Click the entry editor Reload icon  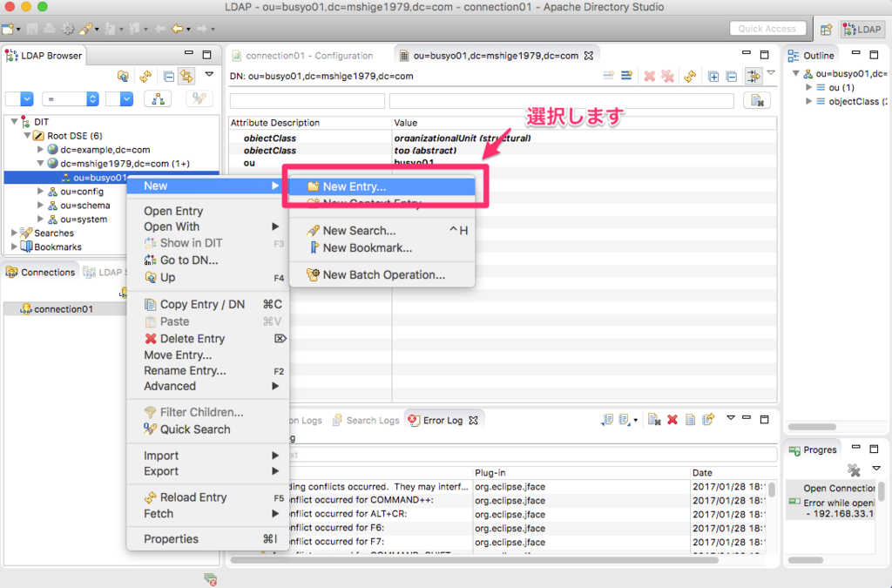tap(690, 76)
